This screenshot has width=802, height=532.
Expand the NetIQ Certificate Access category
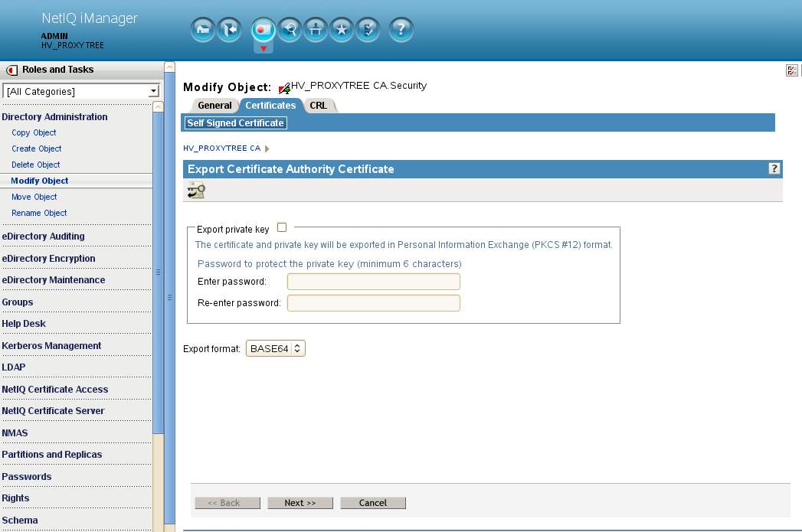pyautogui.click(x=54, y=390)
